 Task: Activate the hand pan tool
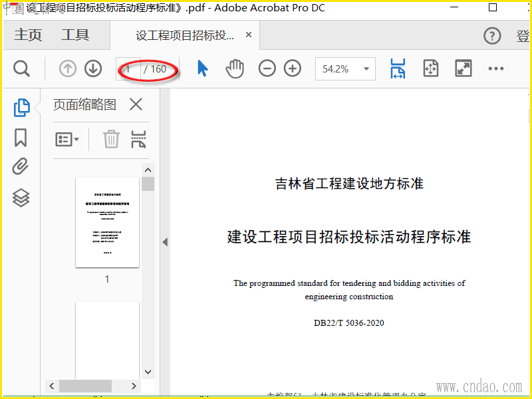tap(235, 68)
